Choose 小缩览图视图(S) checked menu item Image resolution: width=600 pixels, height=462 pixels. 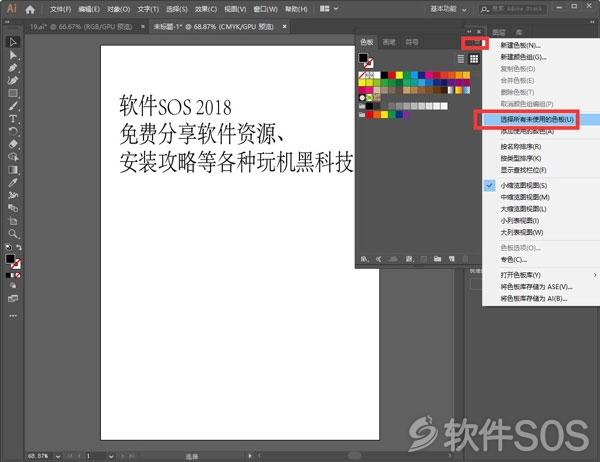point(523,186)
